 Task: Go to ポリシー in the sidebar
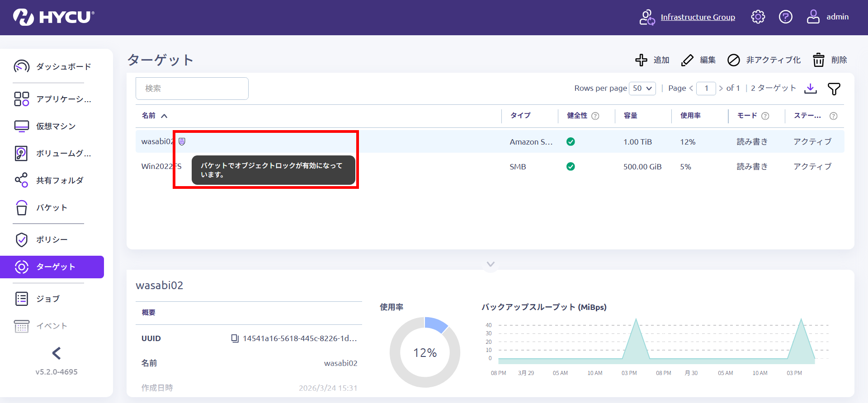52,239
